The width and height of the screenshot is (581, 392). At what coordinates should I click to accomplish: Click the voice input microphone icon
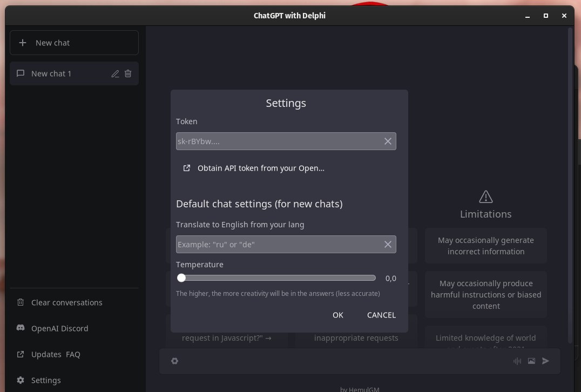(x=517, y=361)
